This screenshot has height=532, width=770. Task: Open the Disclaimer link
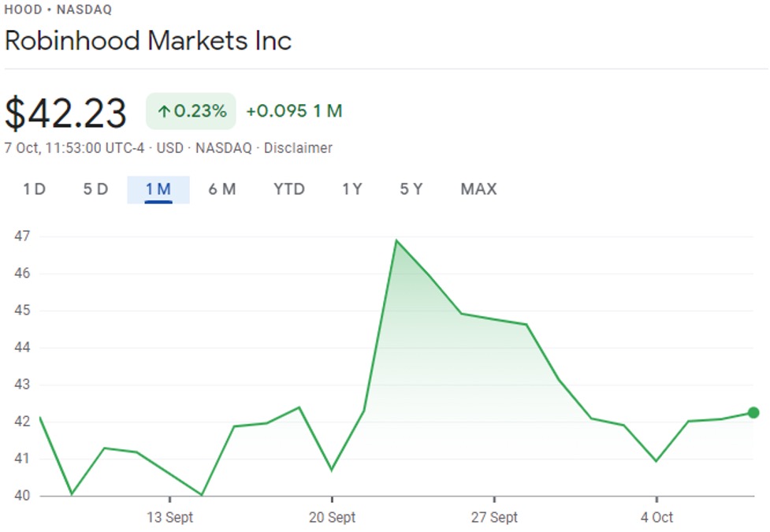(298, 148)
